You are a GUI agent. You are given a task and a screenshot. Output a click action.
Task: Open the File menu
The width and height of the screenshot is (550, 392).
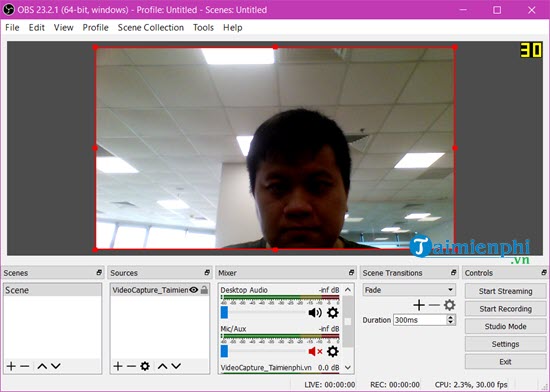[12, 27]
